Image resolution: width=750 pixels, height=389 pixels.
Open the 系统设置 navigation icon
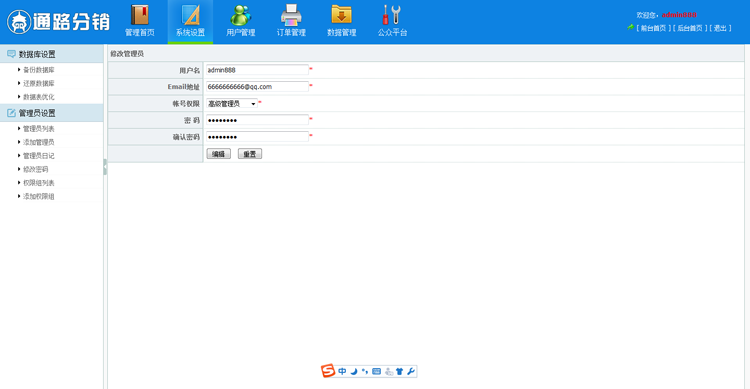(190, 21)
